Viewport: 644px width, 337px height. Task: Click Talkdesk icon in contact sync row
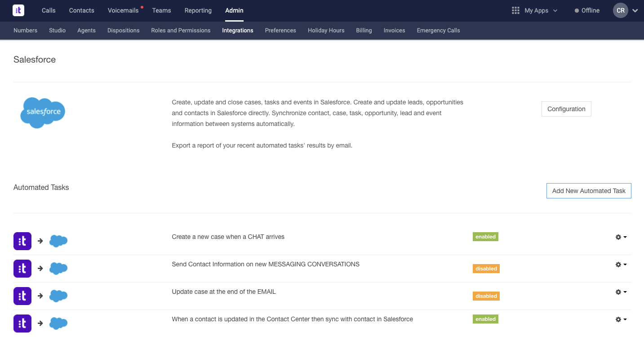[x=22, y=324]
